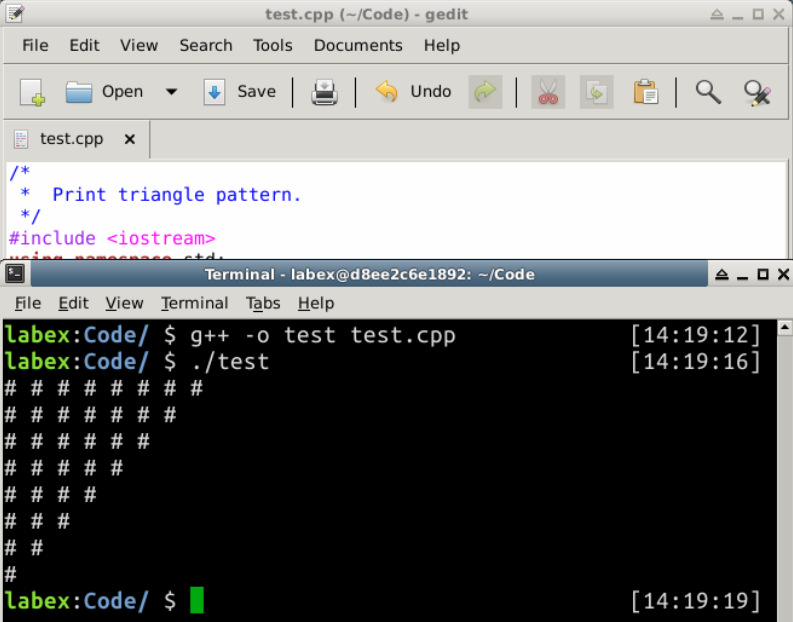Click the Cut scissors icon
The width and height of the screenshot is (793, 622).
click(x=547, y=92)
